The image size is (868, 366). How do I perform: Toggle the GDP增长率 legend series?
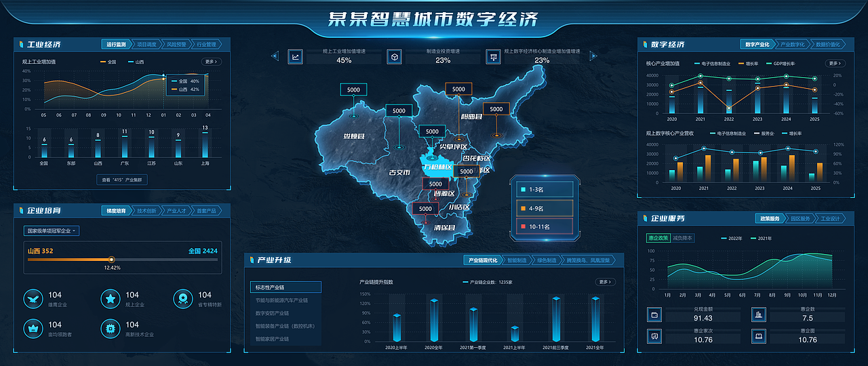tap(779, 64)
